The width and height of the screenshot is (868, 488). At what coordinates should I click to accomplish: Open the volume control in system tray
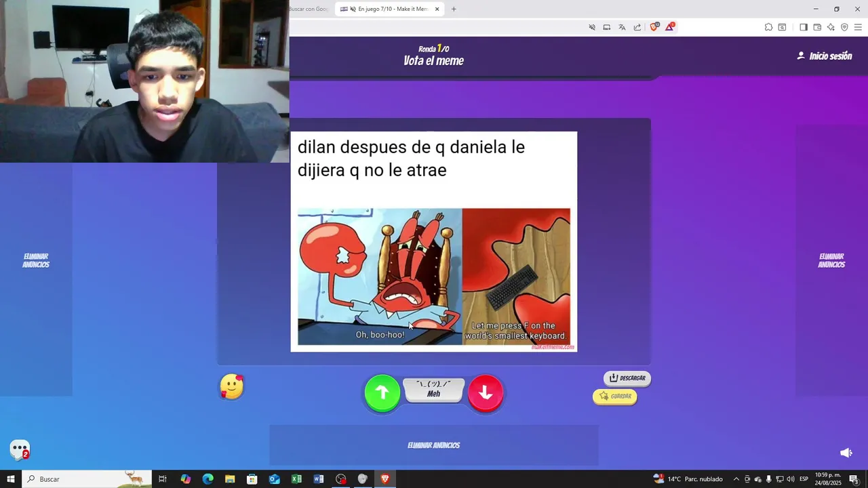coord(791,479)
